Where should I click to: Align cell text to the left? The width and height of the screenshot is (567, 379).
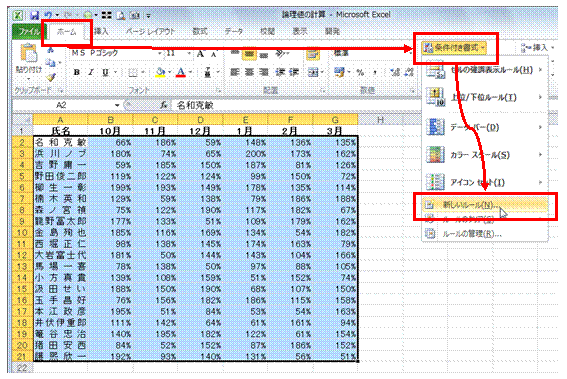pyautogui.click(x=235, y=72)
